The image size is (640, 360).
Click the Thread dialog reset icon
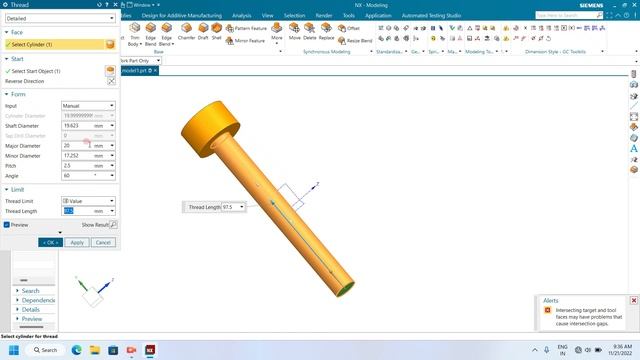99,4
